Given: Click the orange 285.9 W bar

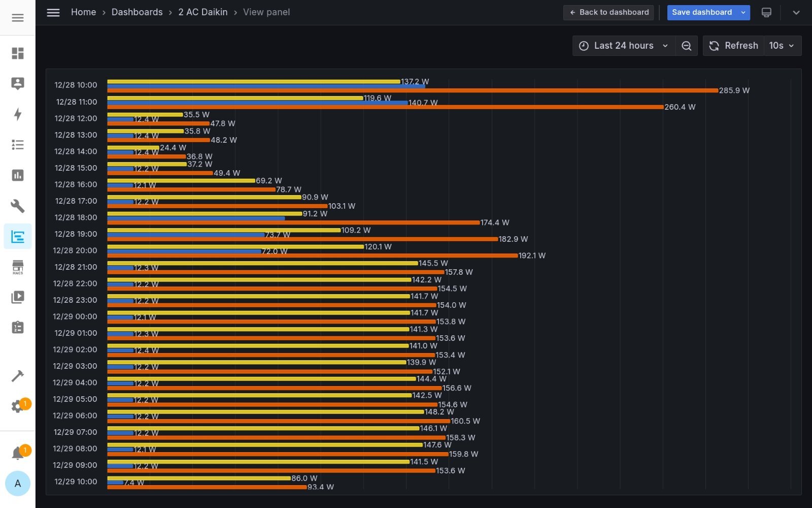Looking at the screenshot, I should 412,91.
